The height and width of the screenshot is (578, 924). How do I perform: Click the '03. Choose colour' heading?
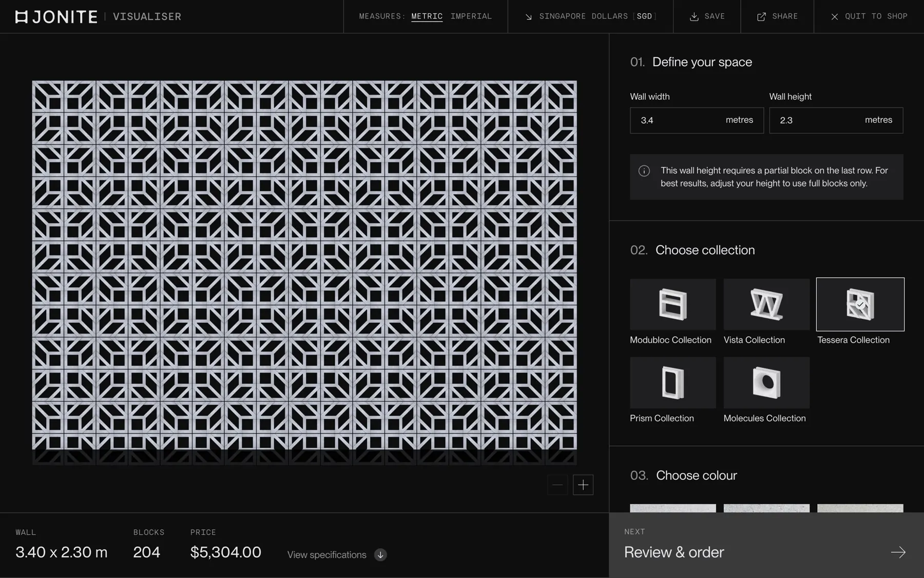point(684,475)
